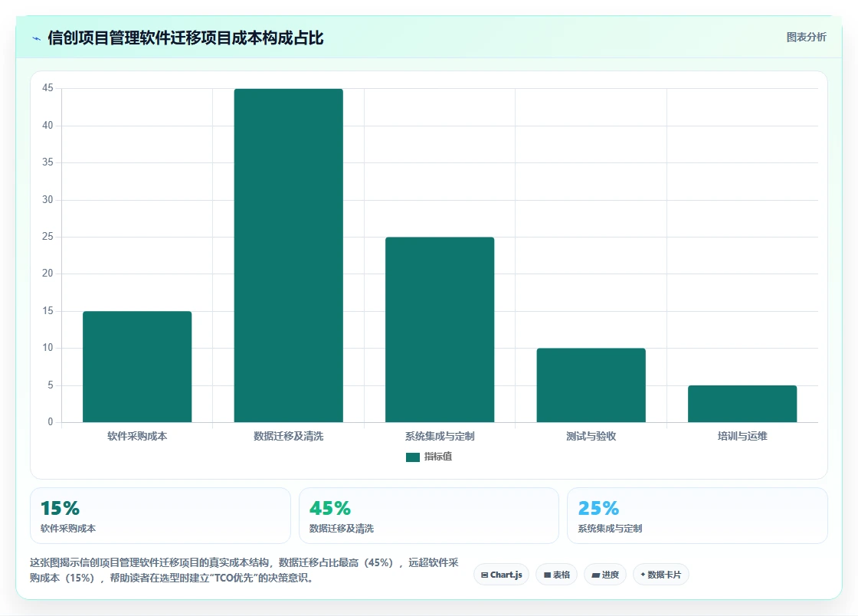Click the 培训与运维 bar in the chart
858x616 pixels.
742,404
